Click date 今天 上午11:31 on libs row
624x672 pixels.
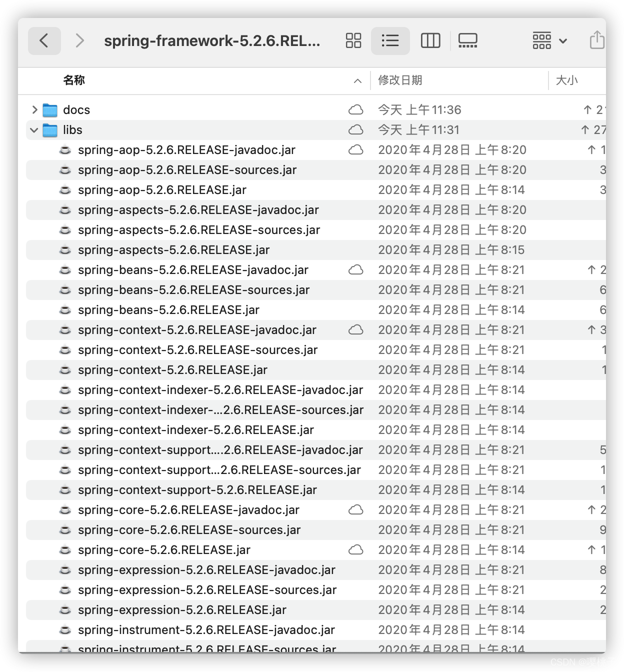[418, 130]
